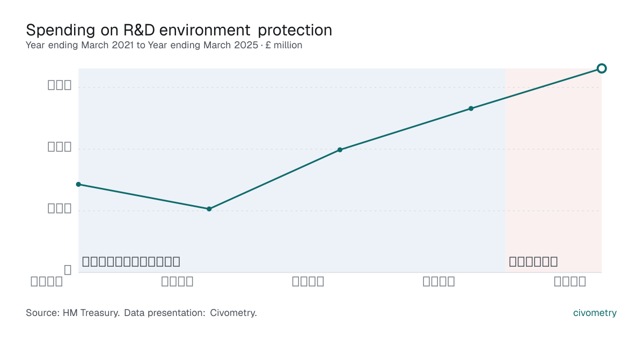The image size is (644, 338).
Task: Click the 'Source: HM Treasury' text
Action: coord(72,313)
